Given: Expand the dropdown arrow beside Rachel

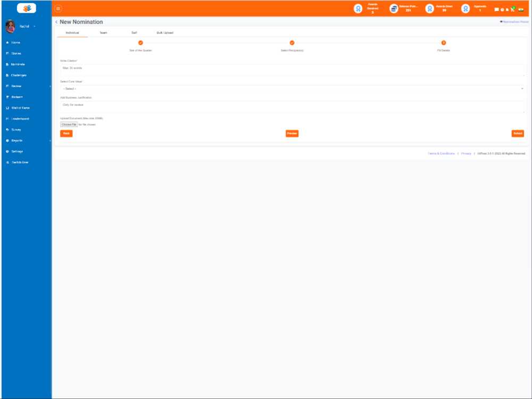Looking at the screenshot, I should 34,27.
